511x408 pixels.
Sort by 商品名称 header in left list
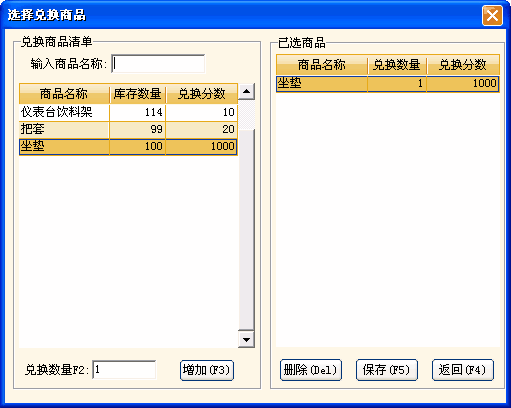pos(64,94)
